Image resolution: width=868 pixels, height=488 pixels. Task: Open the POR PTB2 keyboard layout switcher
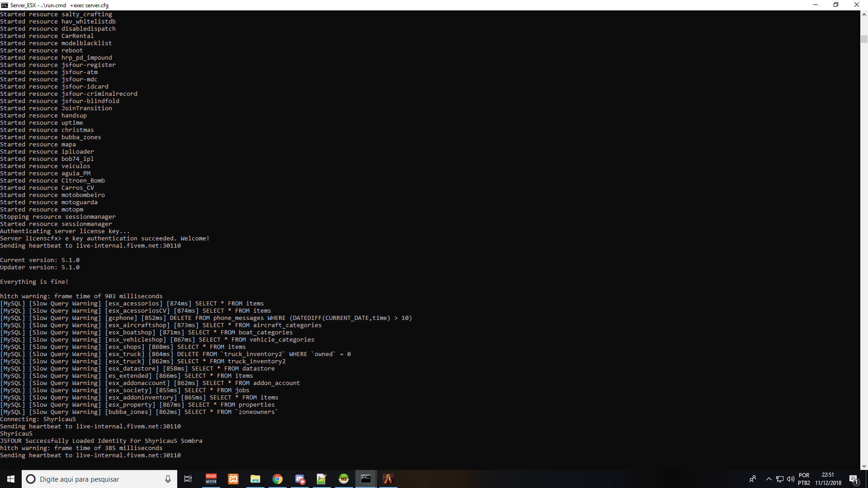pos(804,479)
